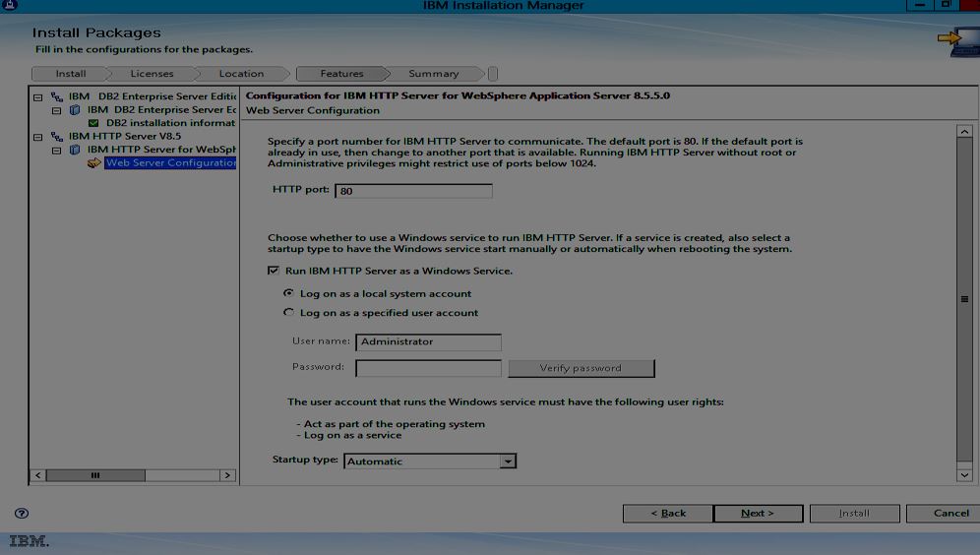Click the Next button
Screen dimensions: 980x555
pos(759,513)
